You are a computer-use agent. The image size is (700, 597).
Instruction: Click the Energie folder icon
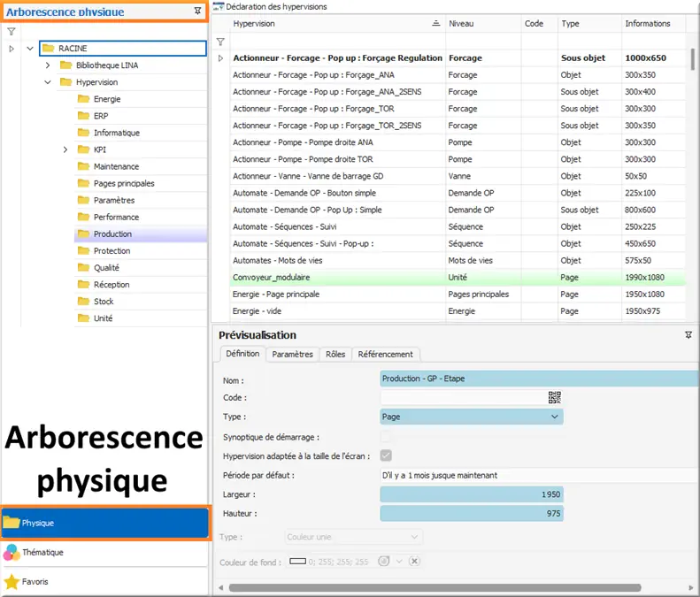tap(83, 98)
